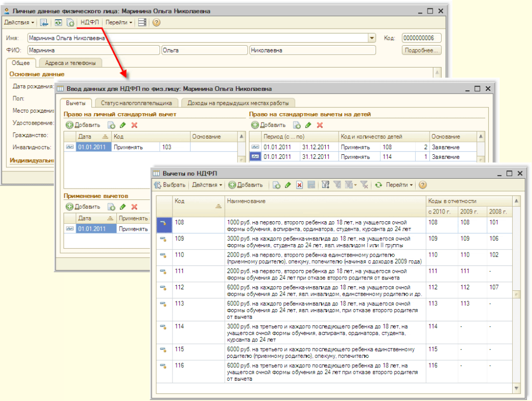Select the children deduction row with code 108
This screenshot has height=401, width=532.
coord(363,147)
